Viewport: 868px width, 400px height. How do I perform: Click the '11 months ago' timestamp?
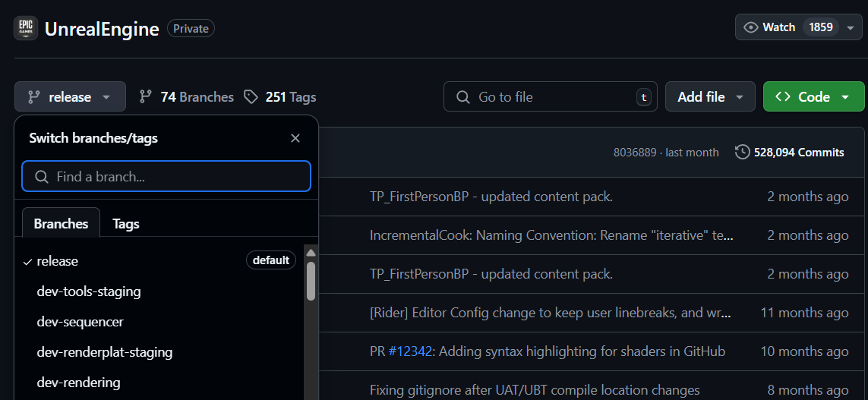[804, 313]
